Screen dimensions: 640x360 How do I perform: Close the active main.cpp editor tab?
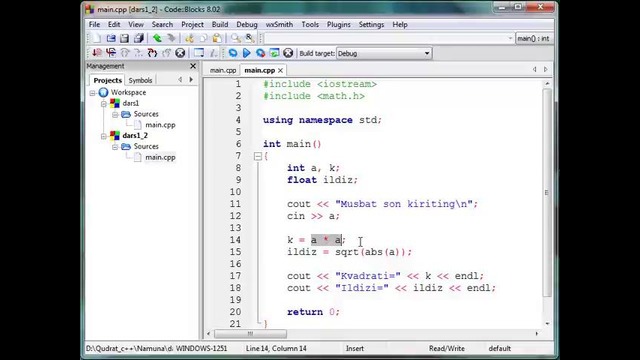(x=280, y=71)
